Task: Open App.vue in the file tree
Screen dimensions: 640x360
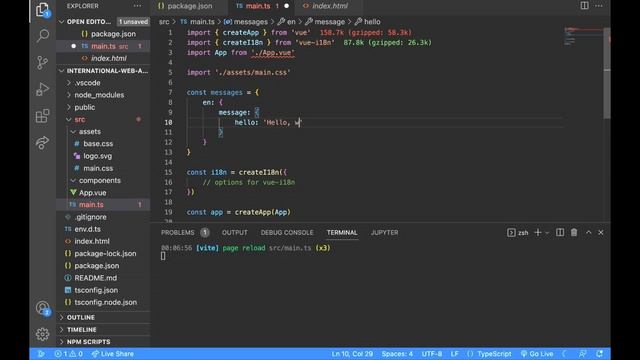Action: coord(92,193)
